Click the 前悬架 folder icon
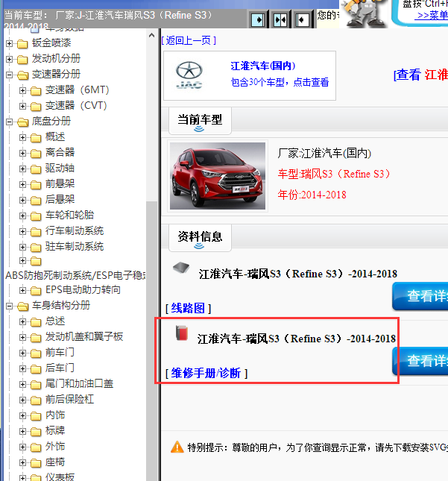 tap(36, 184)
